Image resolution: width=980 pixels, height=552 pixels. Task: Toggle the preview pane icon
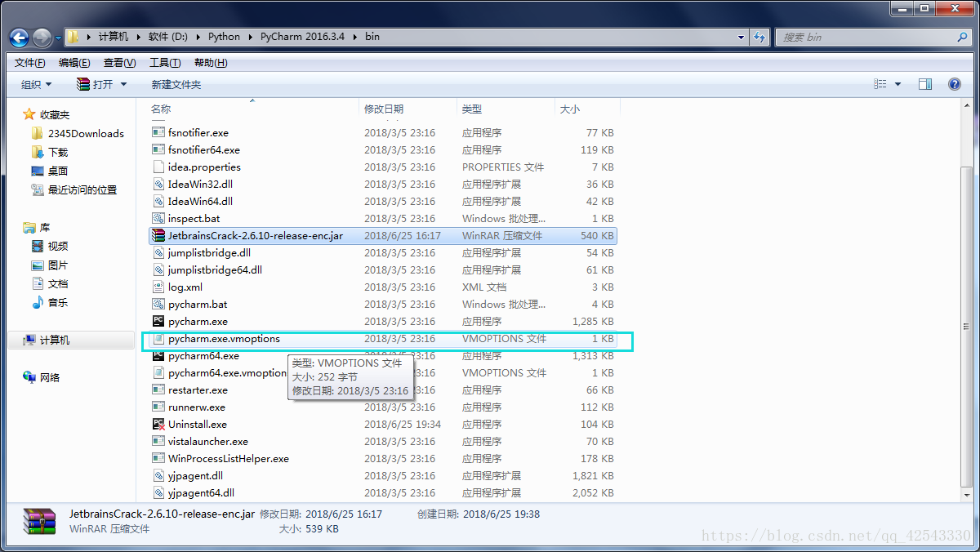tap(925, 84)
